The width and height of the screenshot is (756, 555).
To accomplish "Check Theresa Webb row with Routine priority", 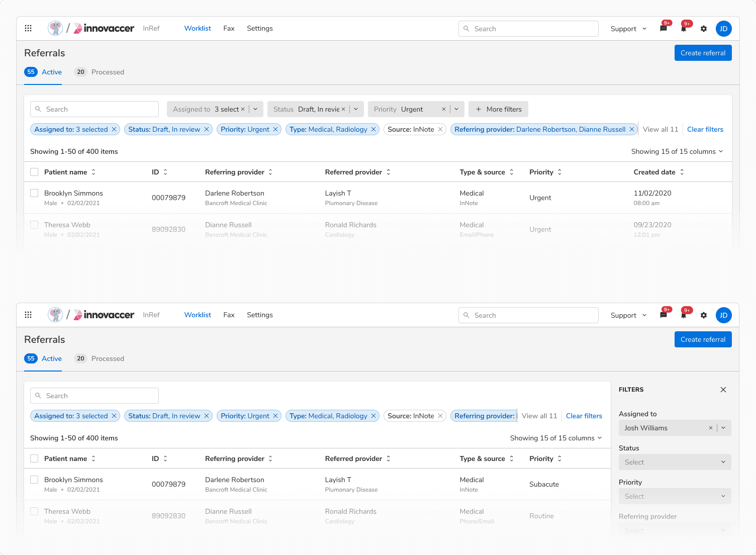I will [34, 511].
